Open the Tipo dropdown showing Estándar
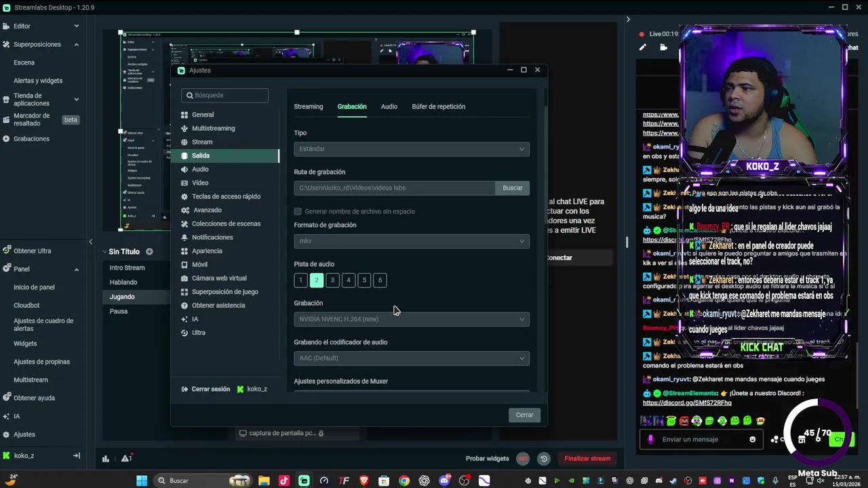 pos(412,148)
